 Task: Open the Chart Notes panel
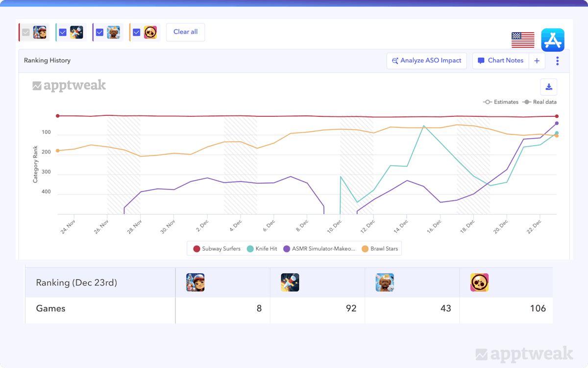click(501, 61)
